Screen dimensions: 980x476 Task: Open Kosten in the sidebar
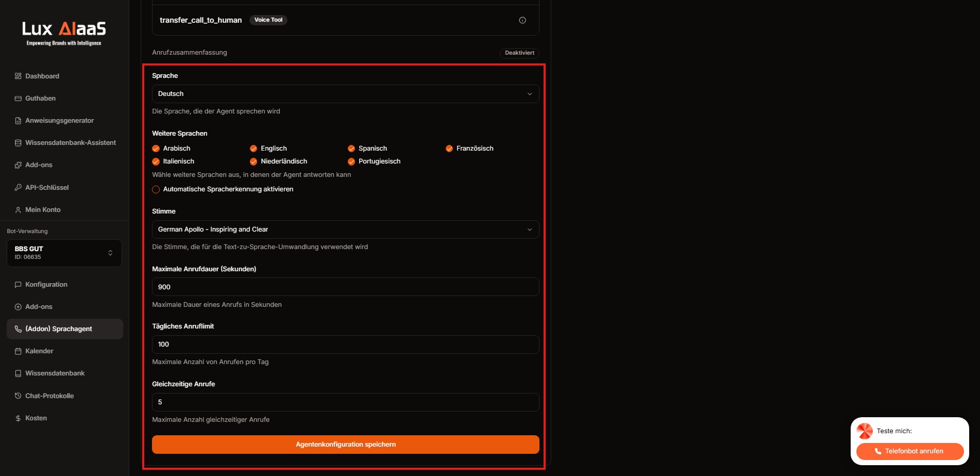pos(64,418)
